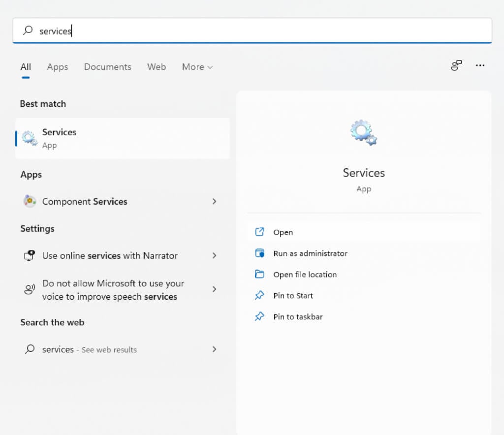
Task: Expand Component Services chevron arrow
Action: pos(214,201)
